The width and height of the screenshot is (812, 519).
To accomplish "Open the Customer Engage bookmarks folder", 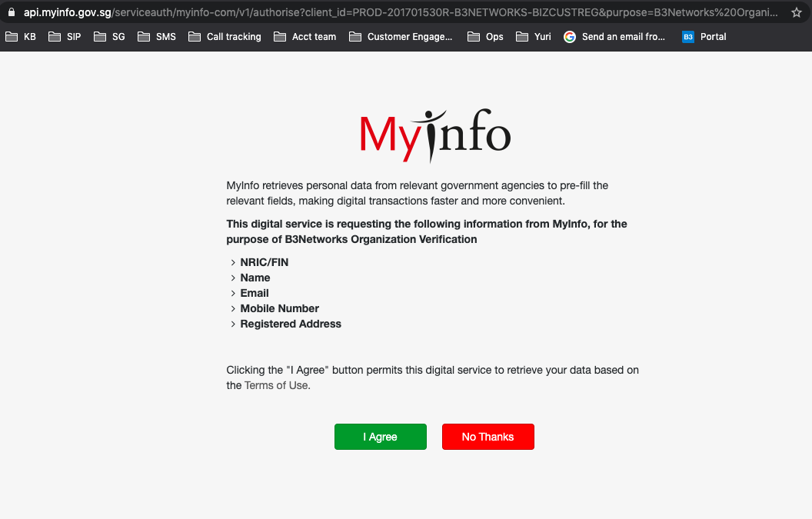I will tap(401, 37).
